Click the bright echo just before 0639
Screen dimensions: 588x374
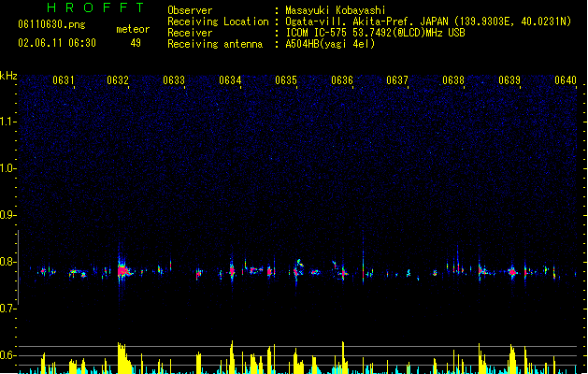(x=512, y=272)
